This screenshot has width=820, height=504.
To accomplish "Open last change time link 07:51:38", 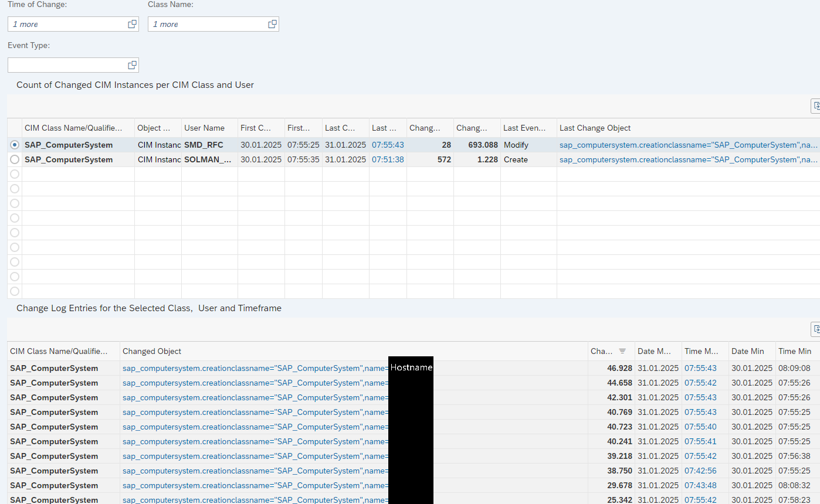I will pos(388,159).
